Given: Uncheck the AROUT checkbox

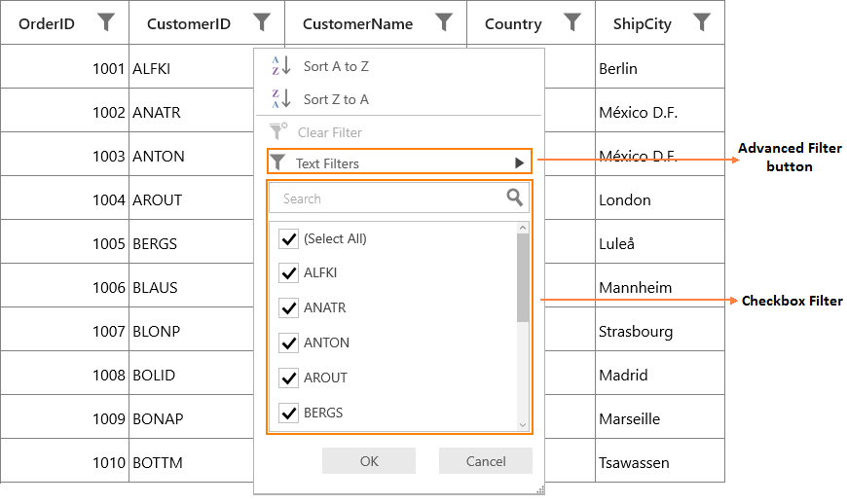Looking at the screenshot, I should [289, 378].
